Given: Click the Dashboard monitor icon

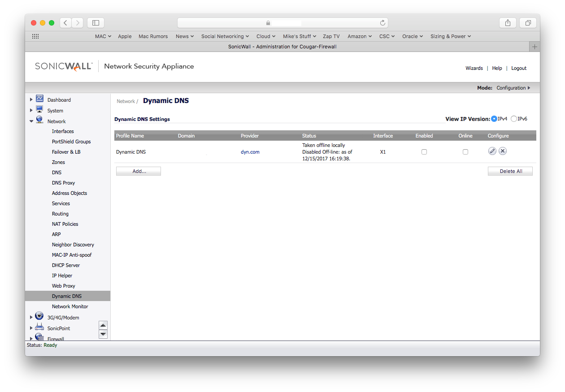Looking at the screenshot, I should pyautogui.click(x=39, y=99).
